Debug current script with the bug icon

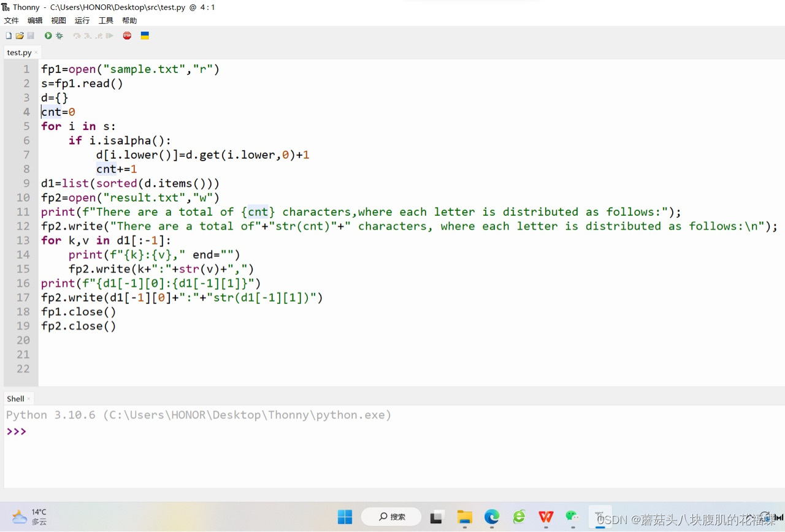click(59, 36)
